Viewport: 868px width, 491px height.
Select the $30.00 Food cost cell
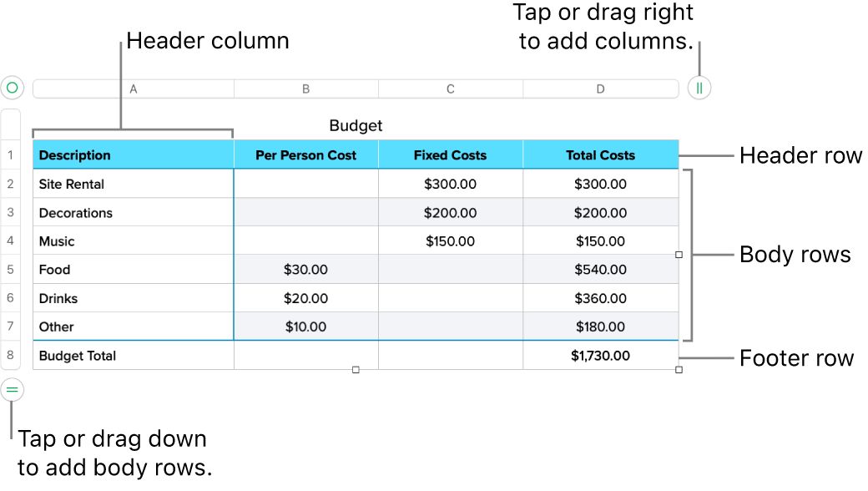tap(305, 269)
